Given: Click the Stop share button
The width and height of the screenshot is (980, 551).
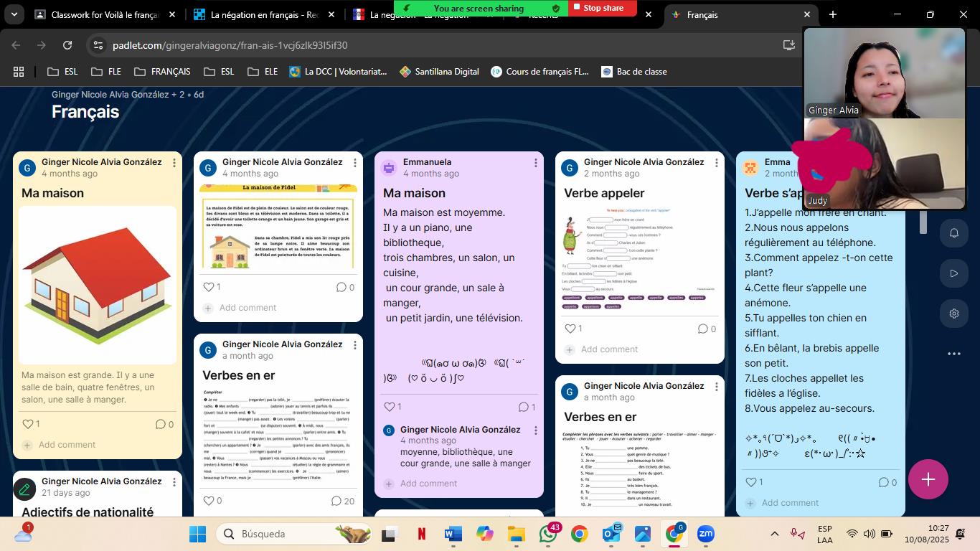Looking at the screenshot, I should pyautogui.click(x=603, y=8).
